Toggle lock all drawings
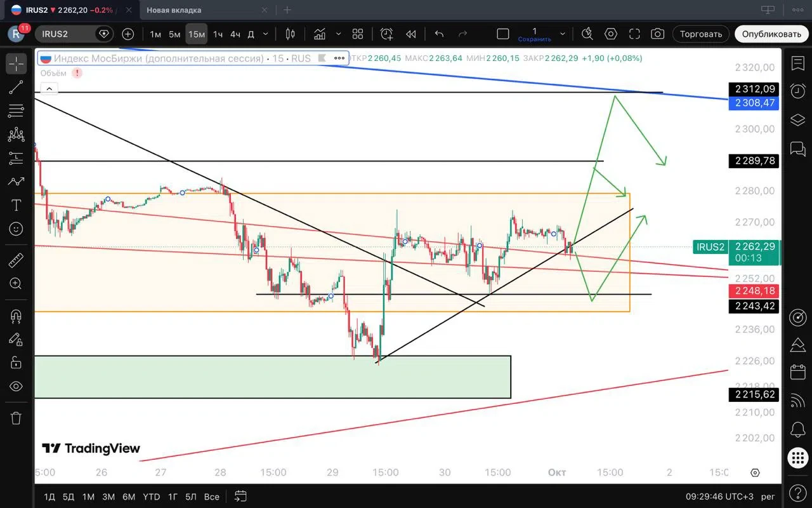812x508 pixels. click(x=16, y=363)
